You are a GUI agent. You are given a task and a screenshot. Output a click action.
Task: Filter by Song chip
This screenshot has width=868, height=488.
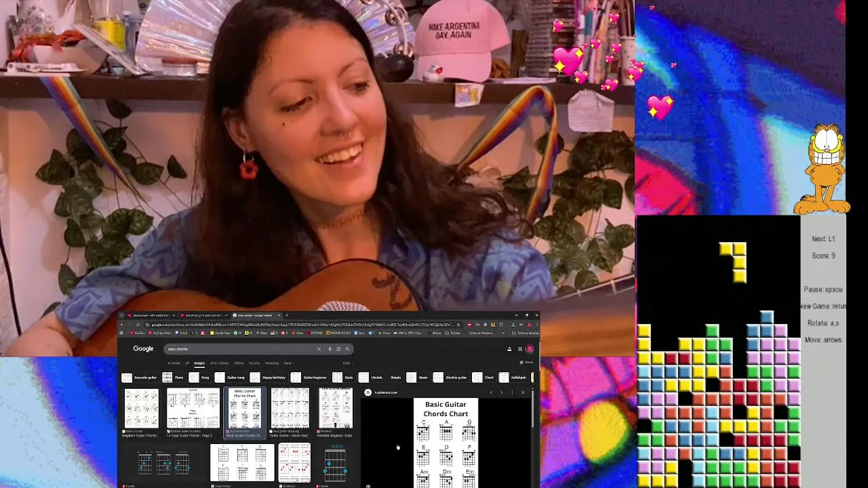pyautogui.click(x=200, y=377)
